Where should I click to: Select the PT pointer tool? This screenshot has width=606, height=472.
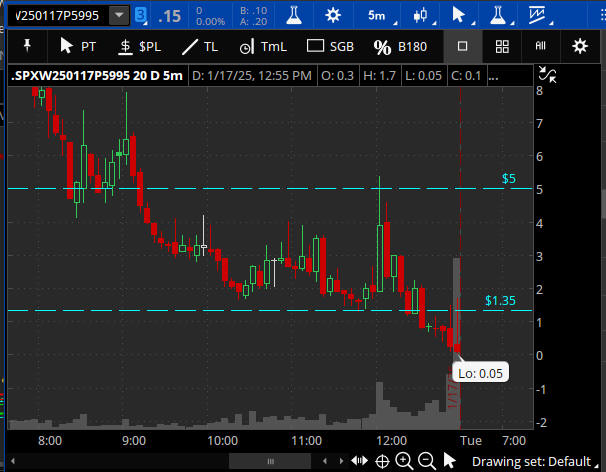click(x=80, y=46)
